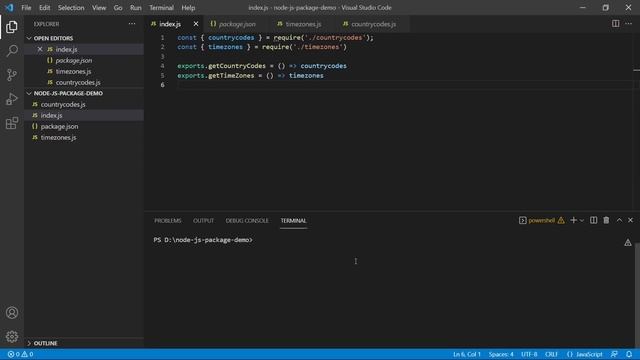Image resolution: width=640 pixels, height=360 pixels.
Task: Click CRLF end of line setting
Action: pyautogui.click(x=551, y=354)
